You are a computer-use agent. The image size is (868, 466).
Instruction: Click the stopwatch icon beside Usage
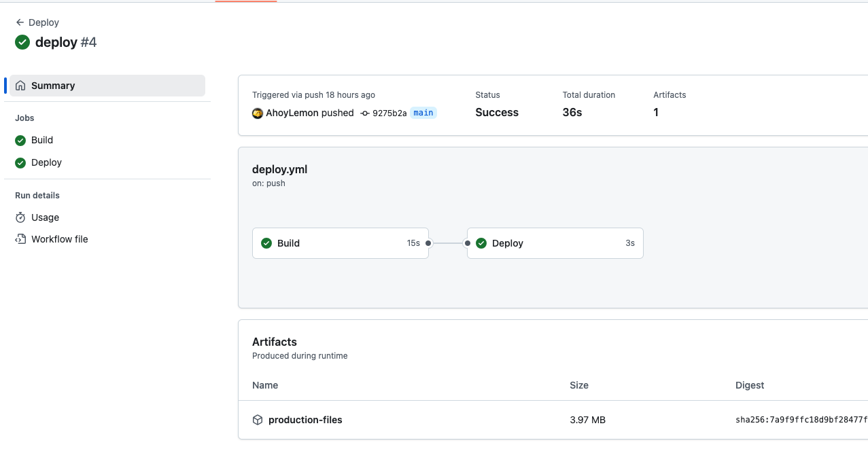coord(20,217)
